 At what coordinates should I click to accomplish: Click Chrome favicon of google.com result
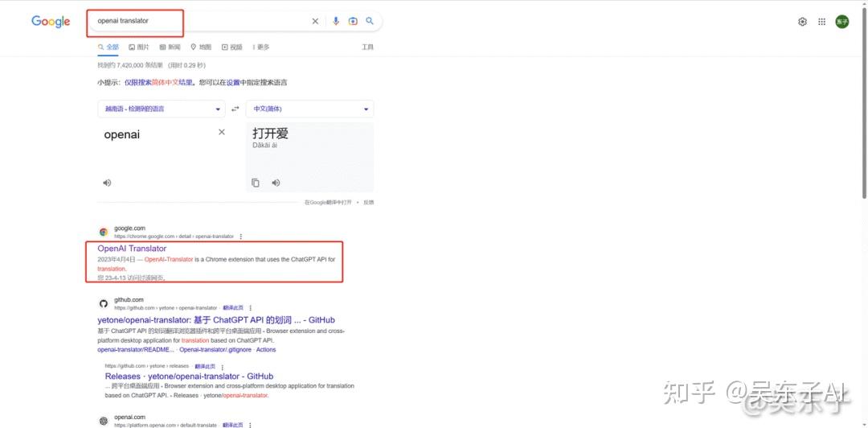pos(104,232)
